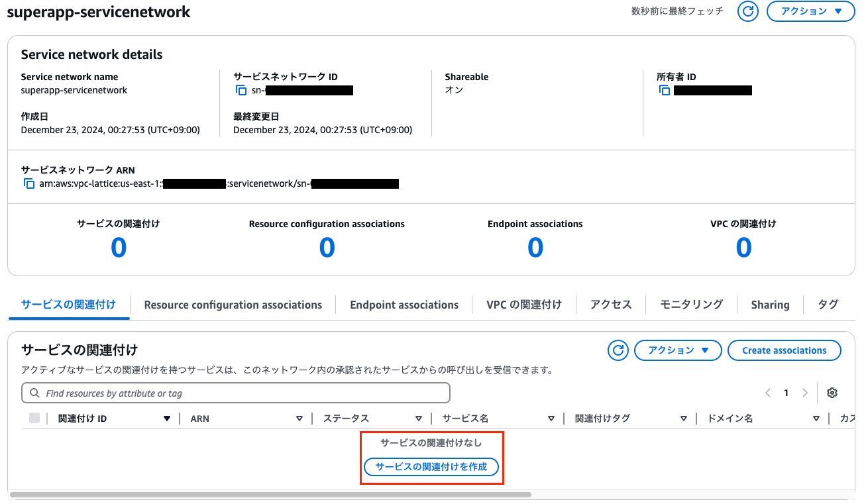The width and height of the screenshot is (866, 504).
Task: Switch to the Endpoint associations tab
Action: 404,305
